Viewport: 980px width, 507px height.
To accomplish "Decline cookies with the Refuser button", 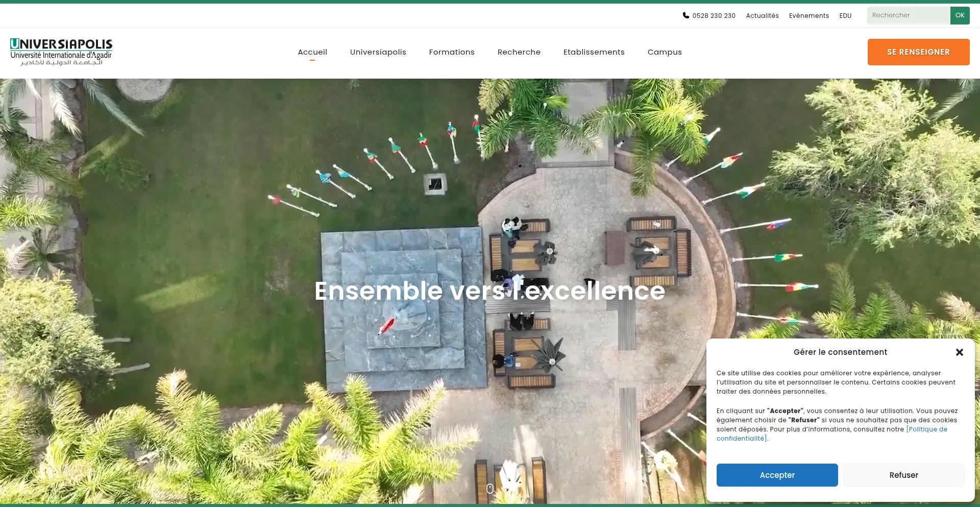I will [x=903, y=475].
